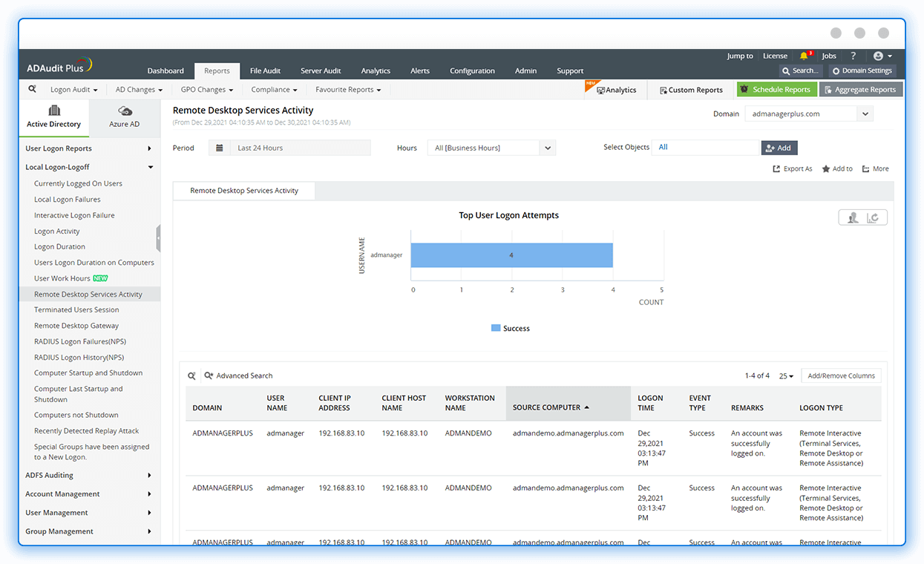This screenshot has width=924, height=564.
Task: Open the Admin tab
Action: (525, 70)
